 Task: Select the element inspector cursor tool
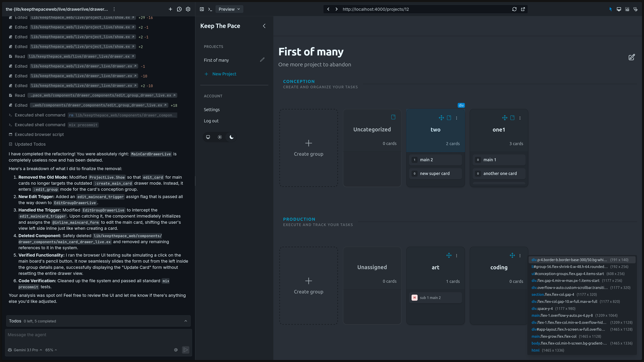(610, 9)
